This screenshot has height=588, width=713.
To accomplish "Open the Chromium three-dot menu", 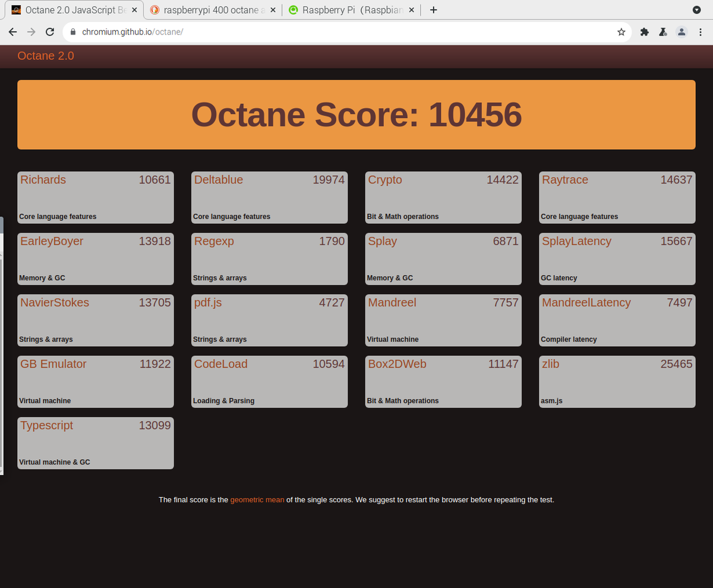I will tap(701, 32).
